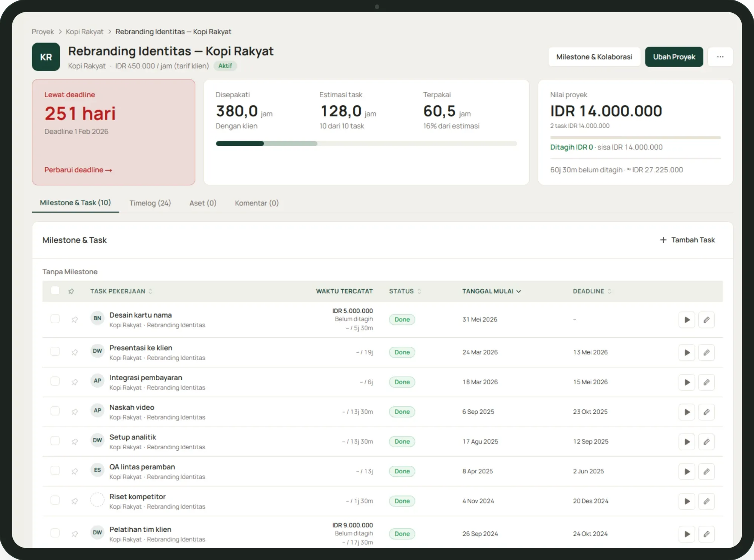Sort by Deadline column

[x=592, y=291]
